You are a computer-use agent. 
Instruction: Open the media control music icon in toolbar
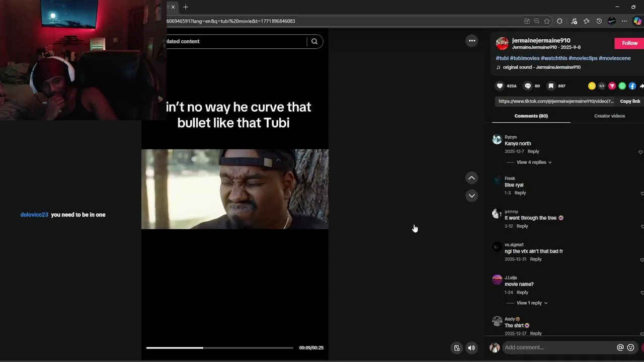[x=574, y=21]
